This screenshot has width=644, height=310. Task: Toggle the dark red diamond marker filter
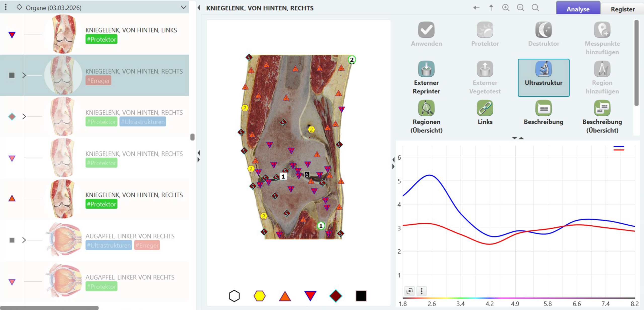[x=336, y=296]
